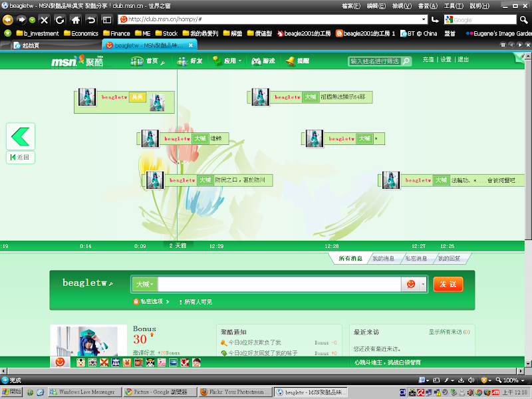The width and height of the screenshot is (532, 399).
Task: Click the undo closed tab arrow icon
Action: point(91,20)
